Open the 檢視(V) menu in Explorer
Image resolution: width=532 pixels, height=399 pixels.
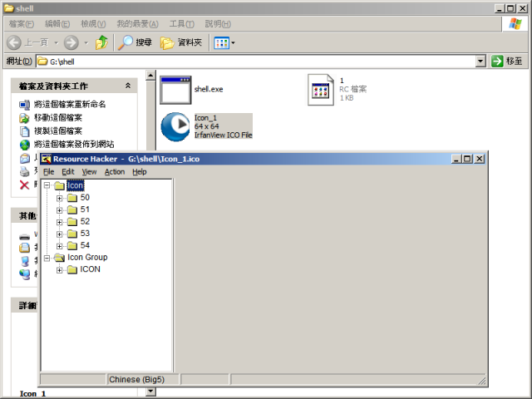pos(93,24)
